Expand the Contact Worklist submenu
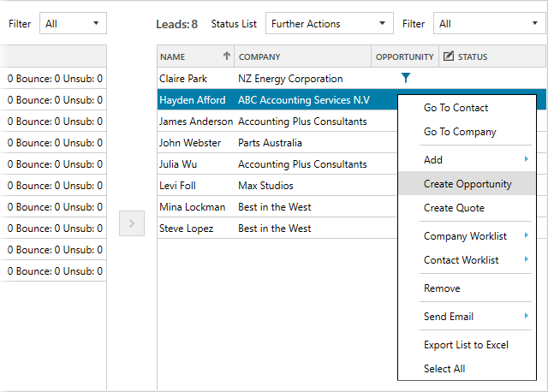This screenshot has width=548, height=392. click(526, 260)
